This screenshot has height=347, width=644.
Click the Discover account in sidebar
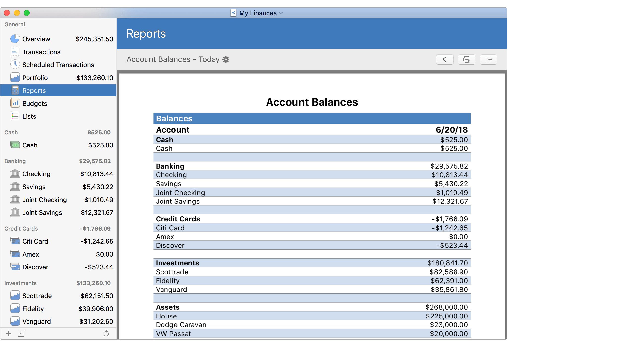(35, 267)
